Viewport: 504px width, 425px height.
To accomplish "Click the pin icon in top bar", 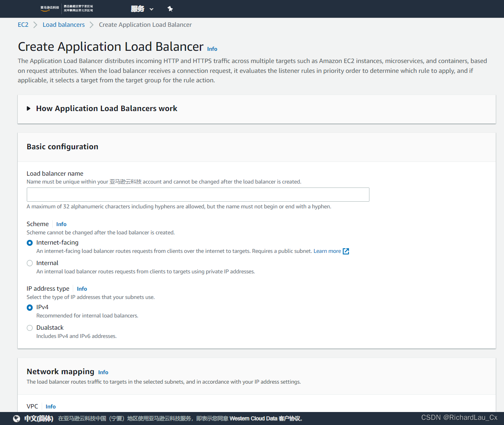I will tap(170, 9).
